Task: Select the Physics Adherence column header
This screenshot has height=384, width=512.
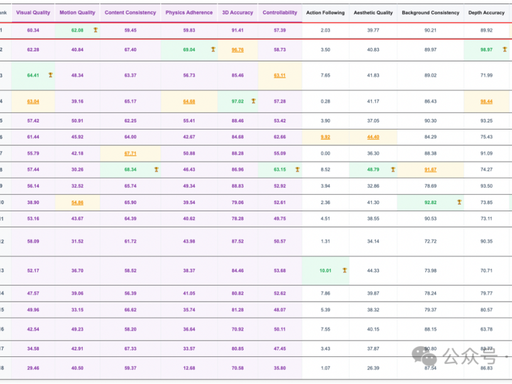Action: coord(189,13)
